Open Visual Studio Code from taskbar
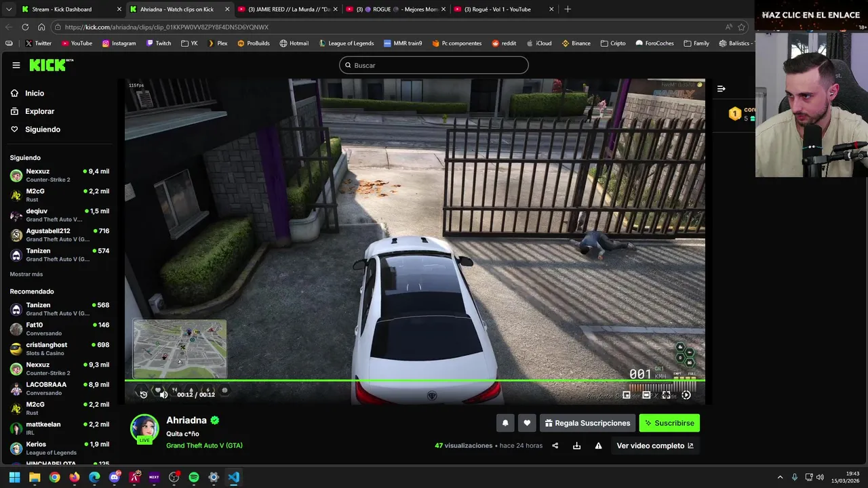The height and width of the screenshot is (488, 868). (233, 477)
